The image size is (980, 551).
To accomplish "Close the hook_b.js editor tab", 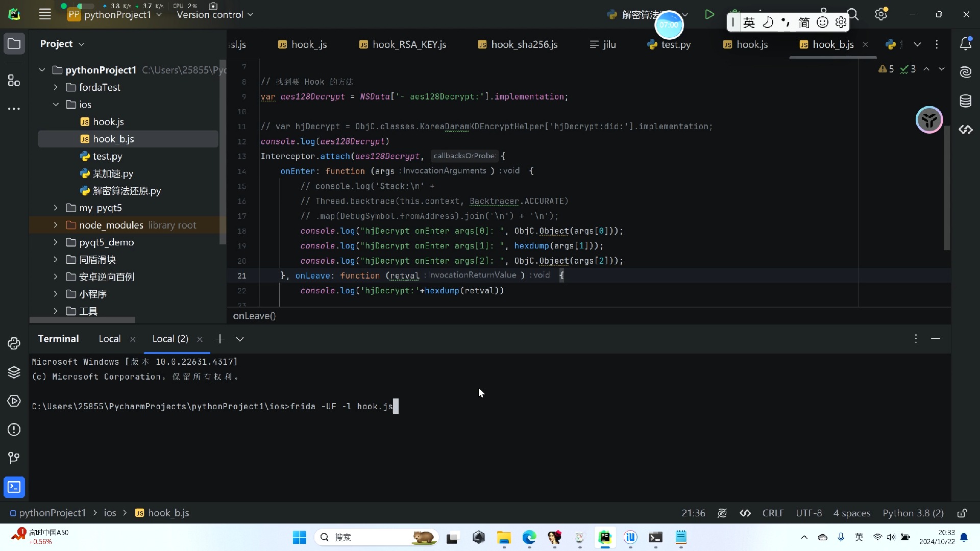I will point(865,44).
